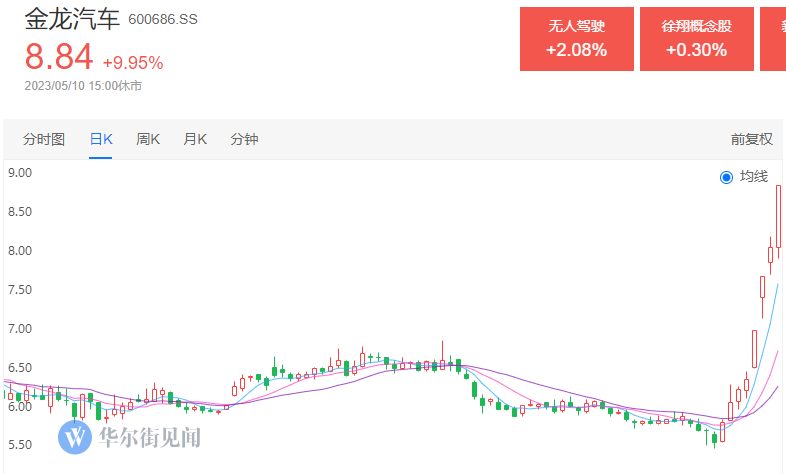Click the 5.50 price axis label
This screenshot has width=786, height=474.
click(20, 445)
